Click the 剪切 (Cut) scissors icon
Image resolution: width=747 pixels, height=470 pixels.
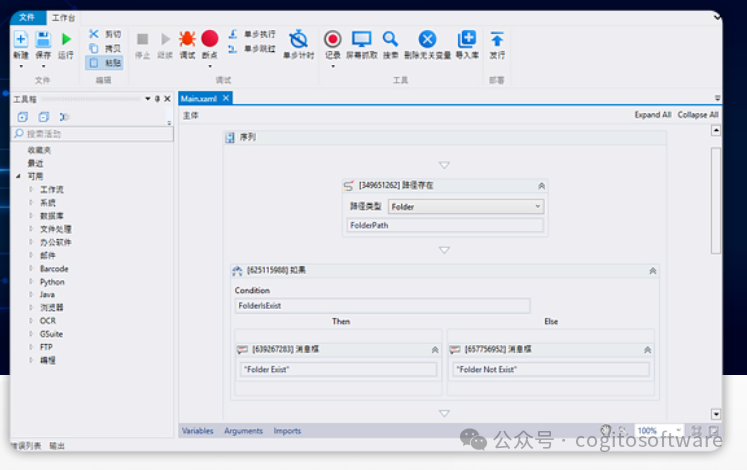(93, 34)
